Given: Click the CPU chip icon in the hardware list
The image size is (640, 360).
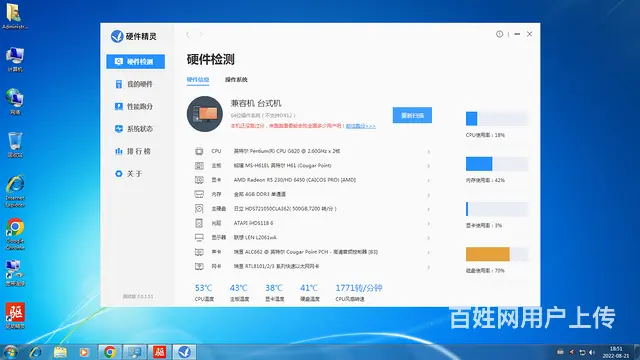Looking at the screenshot, I should pyautogui.click(x=199, y=151).
